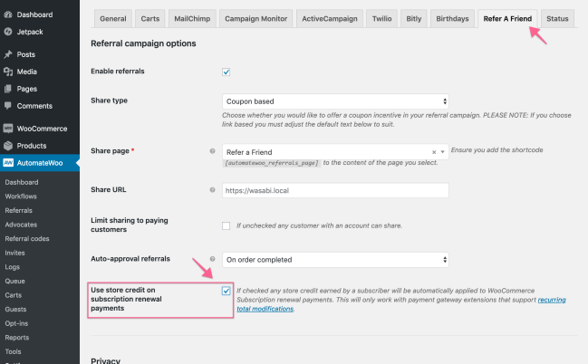The image size is (588, 364).
Task: Click the Share URL help question icon
Action: point(212,191)
